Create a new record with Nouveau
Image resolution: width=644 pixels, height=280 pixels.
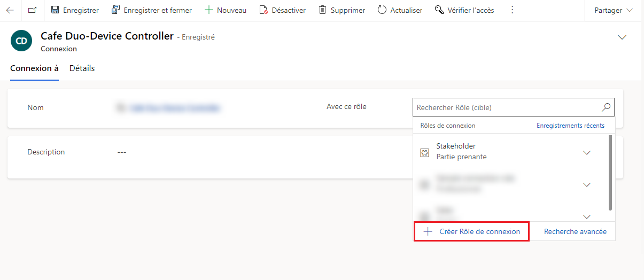(x=226, y=10)
